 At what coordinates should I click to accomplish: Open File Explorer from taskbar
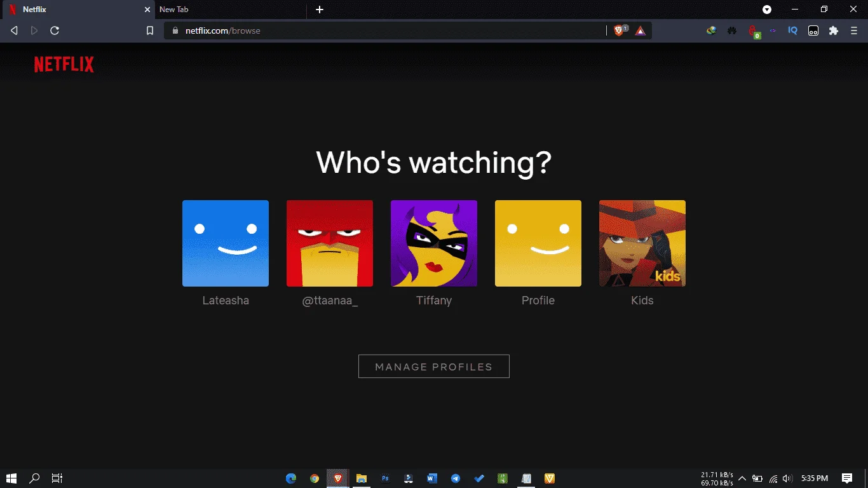362,478
